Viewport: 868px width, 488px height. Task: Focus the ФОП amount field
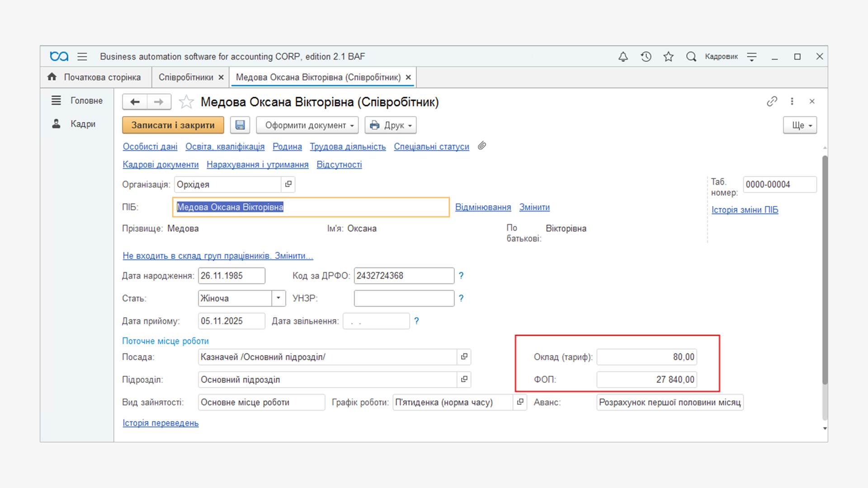tap(646, 380)
